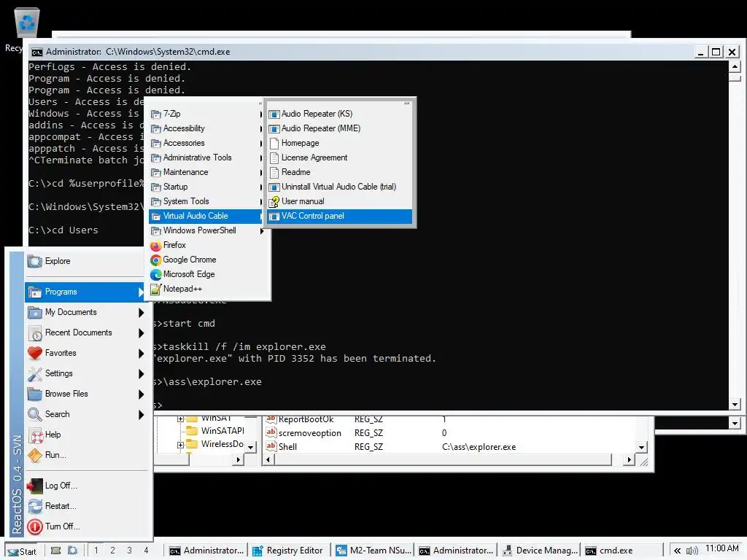Open the 7-Zip program folder
The width and height of the screenshot is (747, 560).
pyautogui.click(x=206, y=114)
